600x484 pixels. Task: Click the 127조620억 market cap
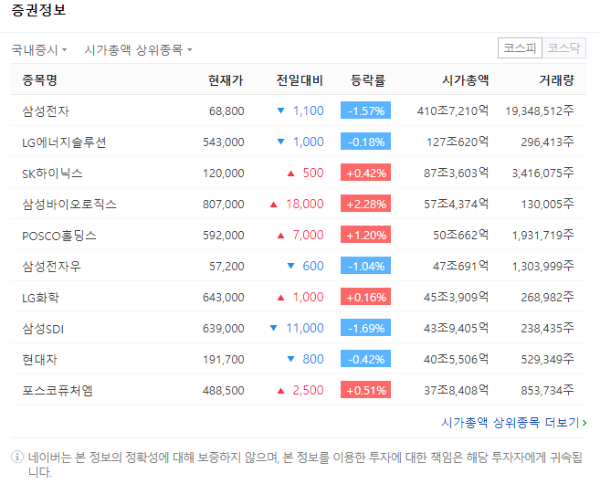click(458, 142)
